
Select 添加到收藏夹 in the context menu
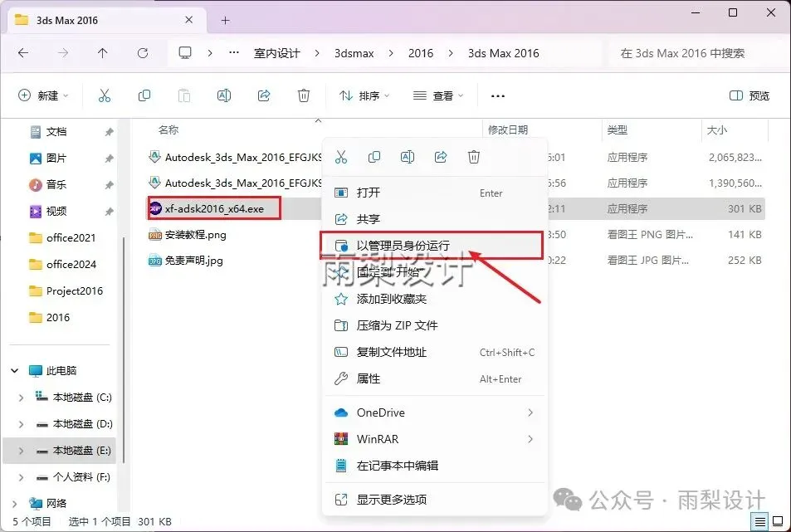tap(434, 299)
